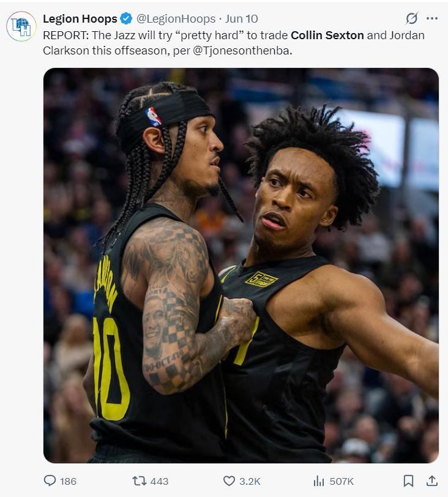448x497 pixels.
Task: Click the views bar chart icon
Action: click(x=319, y=481)
